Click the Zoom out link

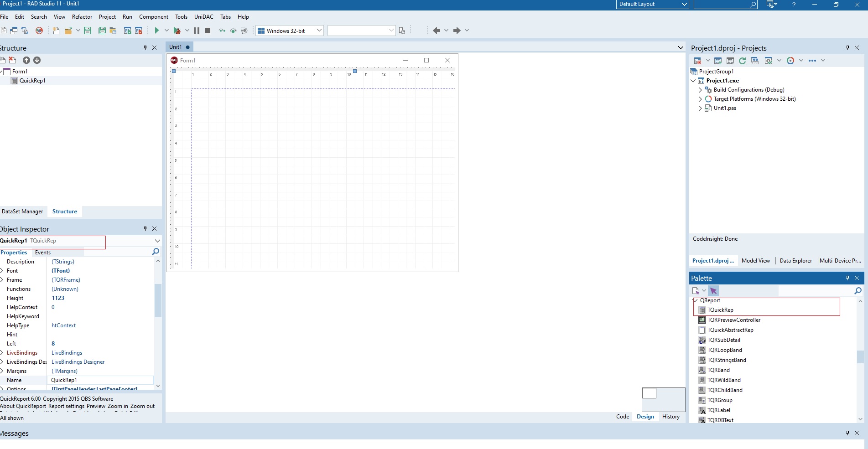[142, 406]
